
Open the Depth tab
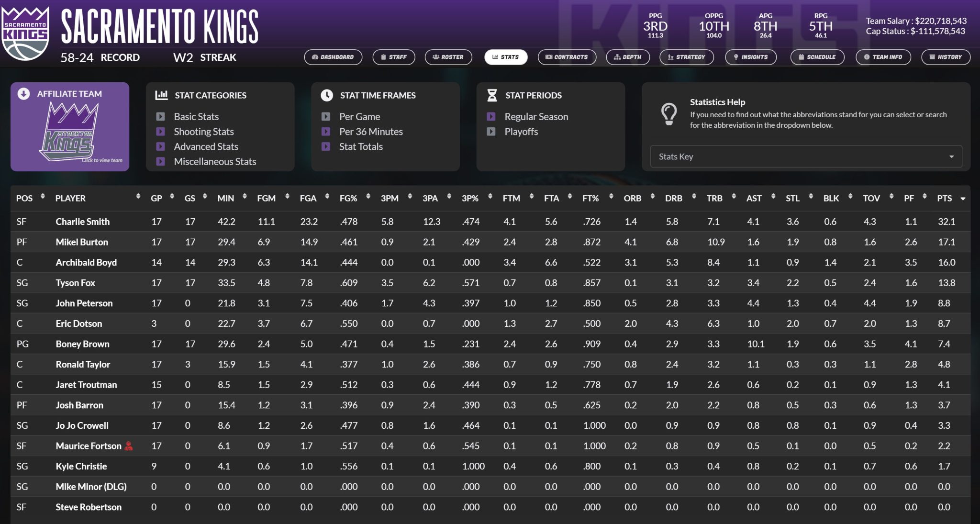pos(627,57)
